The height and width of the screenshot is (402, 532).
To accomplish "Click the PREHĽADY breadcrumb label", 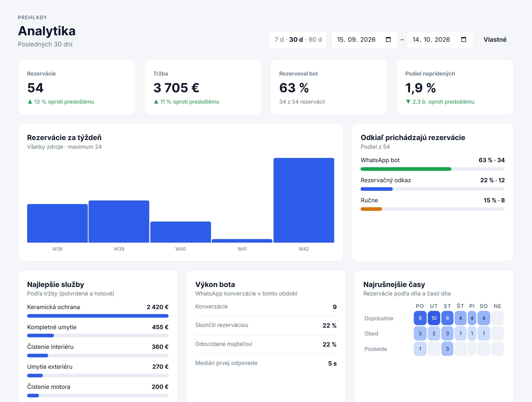I will point(32,17).
